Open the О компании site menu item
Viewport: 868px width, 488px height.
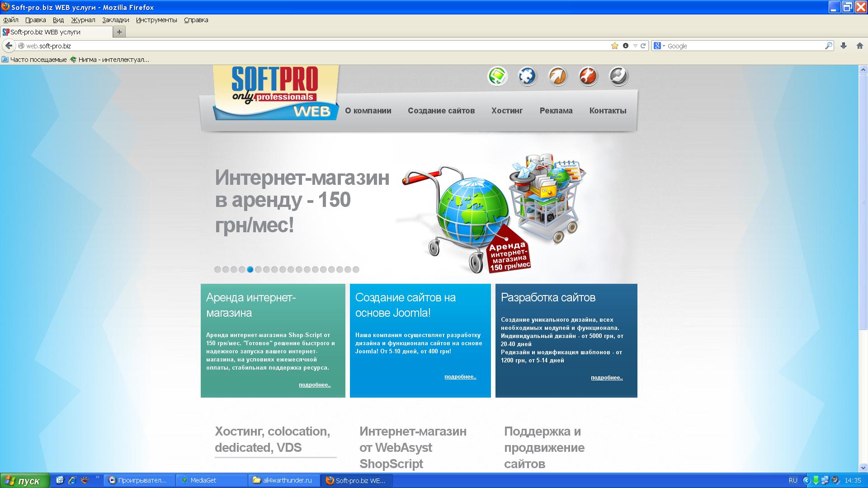(x=368, y=111)
